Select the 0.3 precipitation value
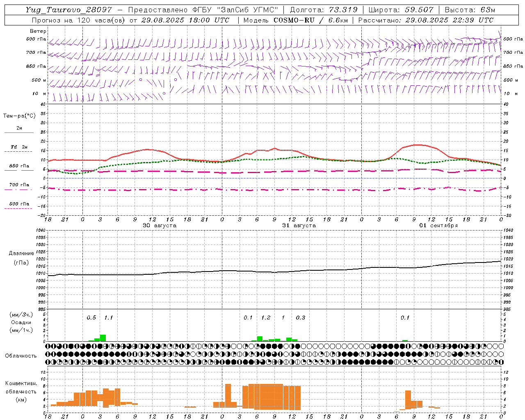Viewport: 525px width, 420px height. (x=301, y=317)
